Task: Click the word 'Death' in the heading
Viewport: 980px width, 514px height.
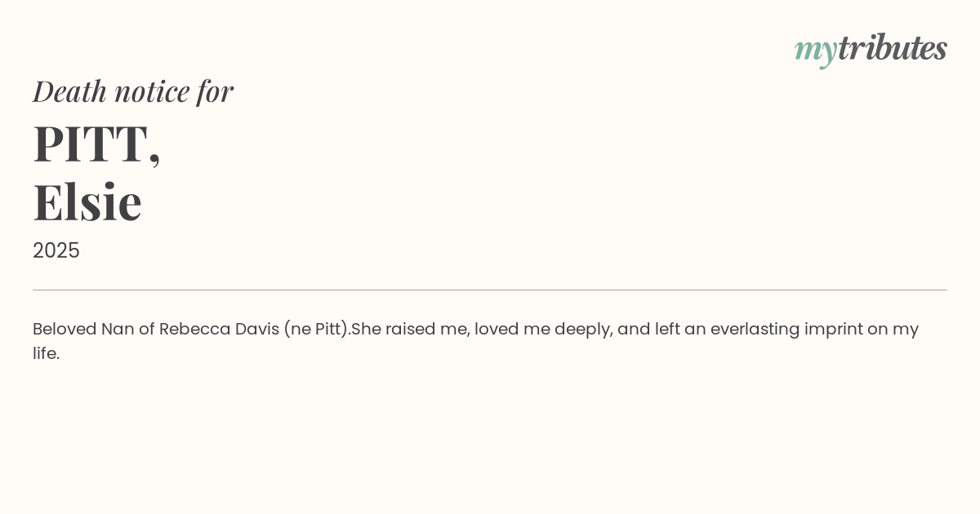Action: click(x=69, y=91)
